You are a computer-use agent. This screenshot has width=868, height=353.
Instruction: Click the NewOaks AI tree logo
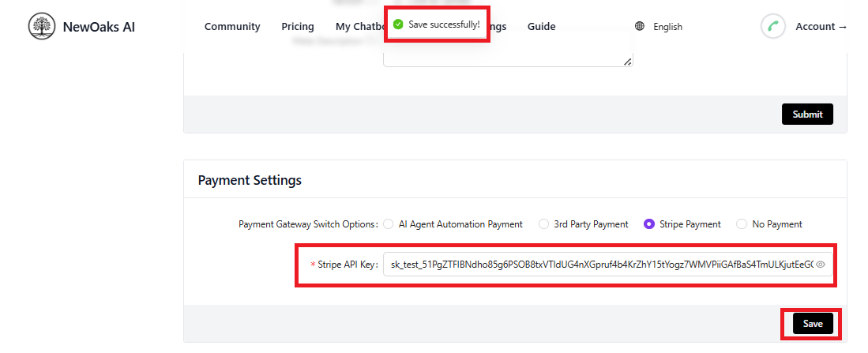point(42,27)
